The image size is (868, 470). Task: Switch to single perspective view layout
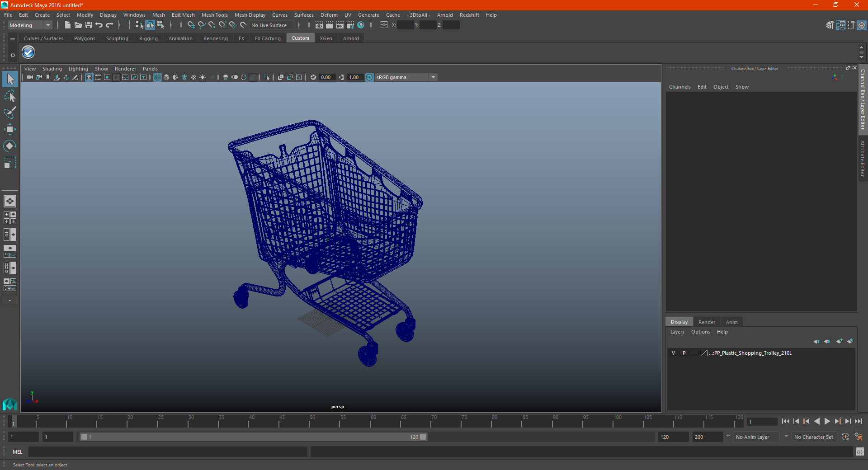[x=10, y=201]
